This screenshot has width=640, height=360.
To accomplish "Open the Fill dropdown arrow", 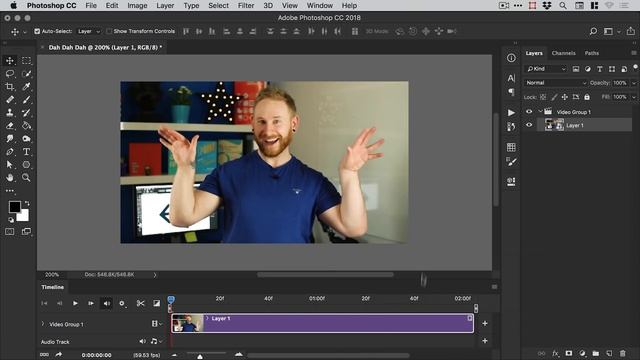I will [634, 97].
